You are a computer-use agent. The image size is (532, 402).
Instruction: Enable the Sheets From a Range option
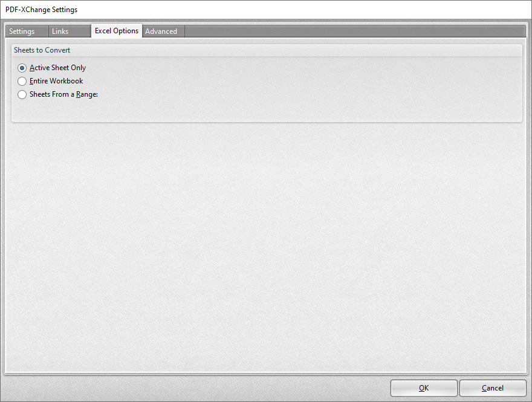coord(22,94)
